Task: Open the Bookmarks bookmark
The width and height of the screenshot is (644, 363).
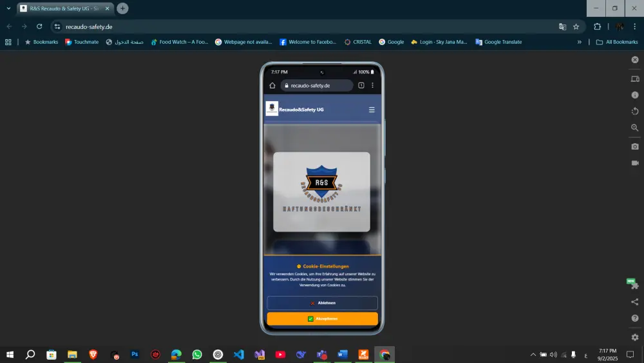Action: 41,42
